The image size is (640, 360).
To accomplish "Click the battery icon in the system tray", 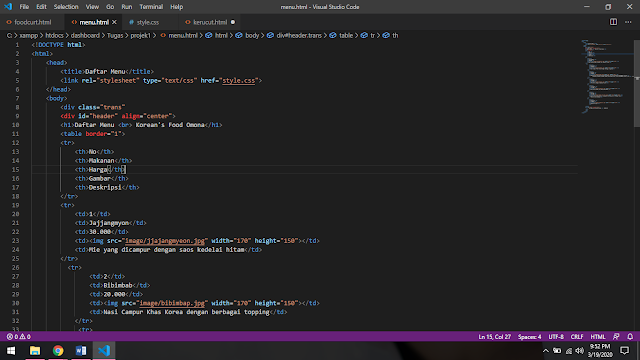I will (557, 351).
